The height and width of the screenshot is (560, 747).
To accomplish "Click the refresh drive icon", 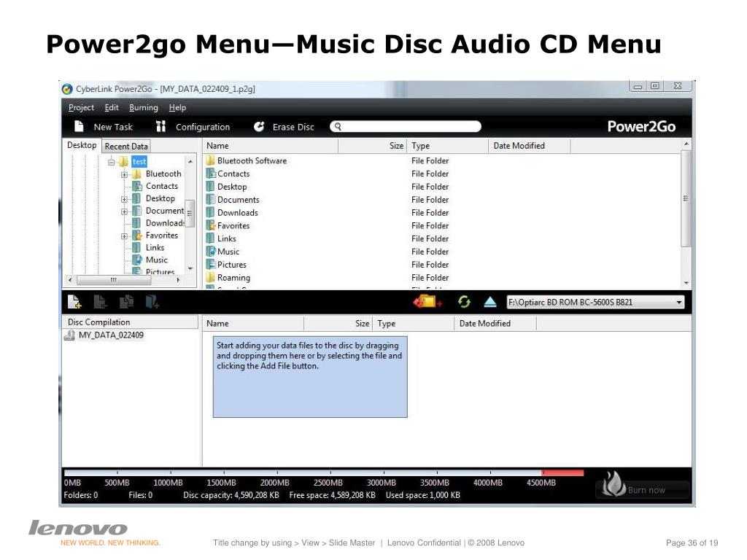I will [x=464, y=301].
